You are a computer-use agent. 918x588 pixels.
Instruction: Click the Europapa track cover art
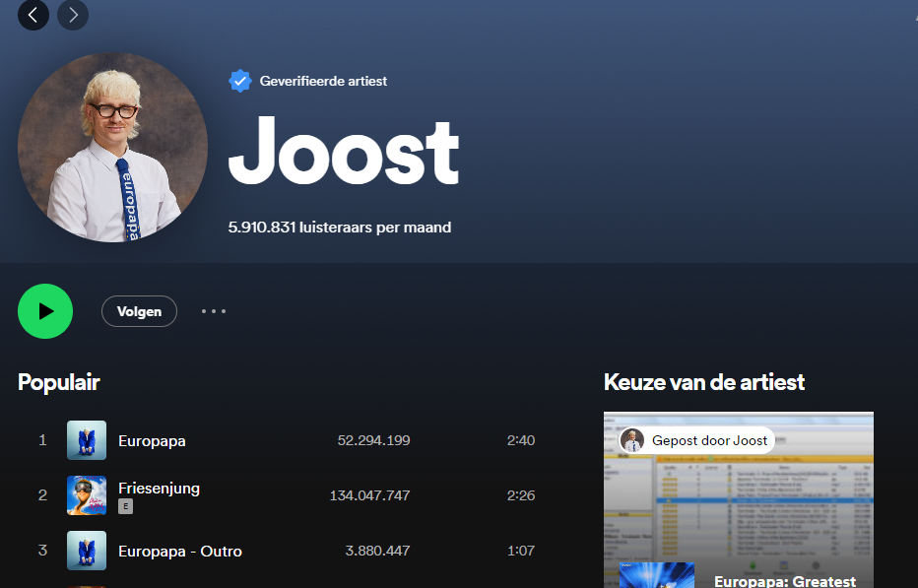(87, 440)
